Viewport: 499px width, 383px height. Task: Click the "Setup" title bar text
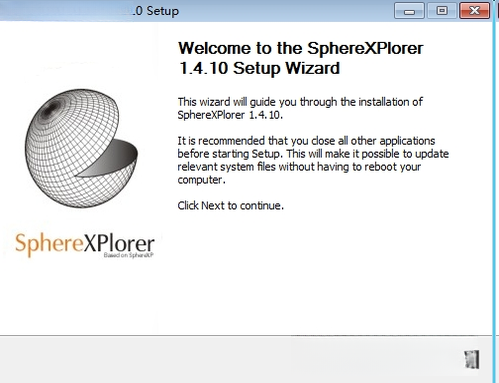[x=163, y=11]
